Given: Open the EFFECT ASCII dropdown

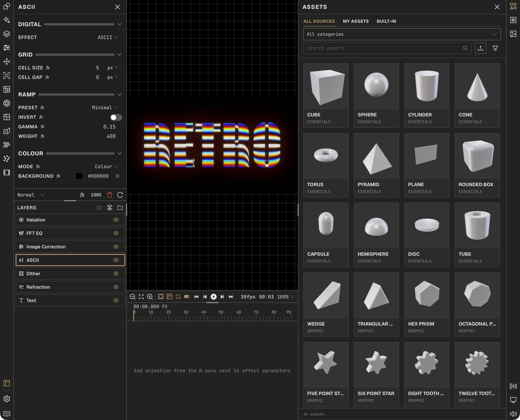Looking at the screenshot, I should tap(108, 37).
